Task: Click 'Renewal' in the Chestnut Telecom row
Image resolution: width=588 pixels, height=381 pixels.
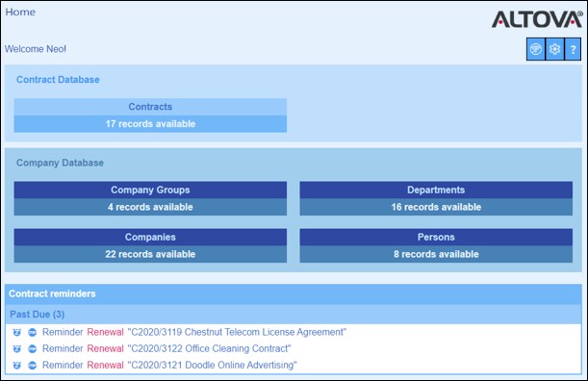Action: [x=105, y=332]
